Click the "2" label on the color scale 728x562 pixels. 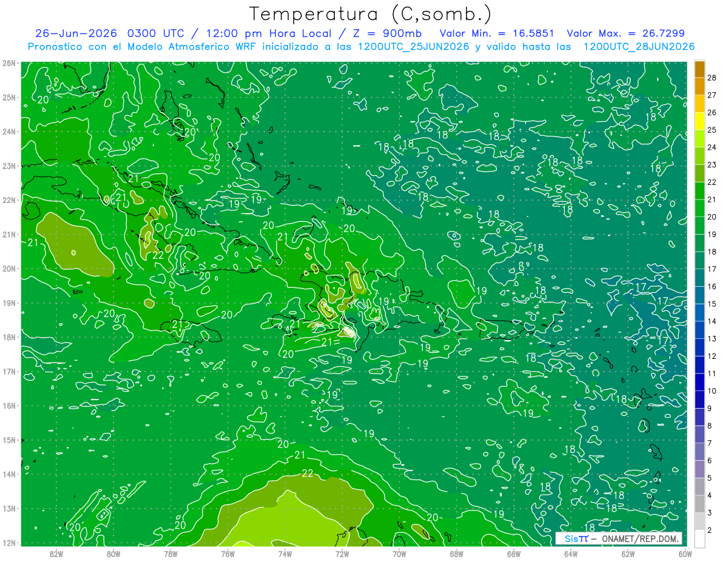click(709, 530)
